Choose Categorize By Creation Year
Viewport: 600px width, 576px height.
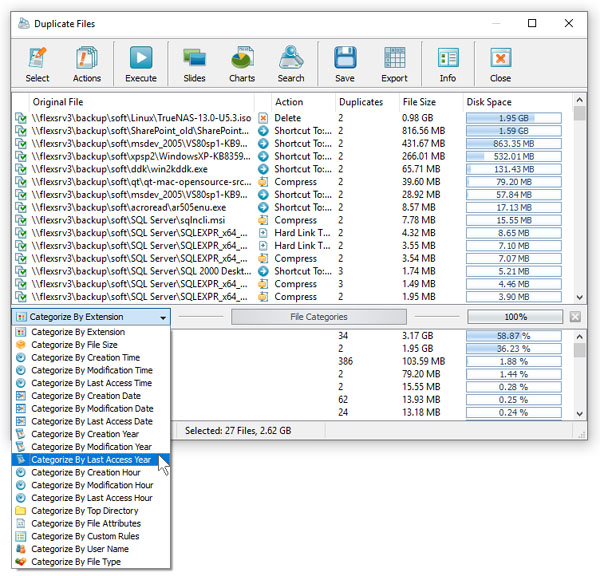pos(91,434)
